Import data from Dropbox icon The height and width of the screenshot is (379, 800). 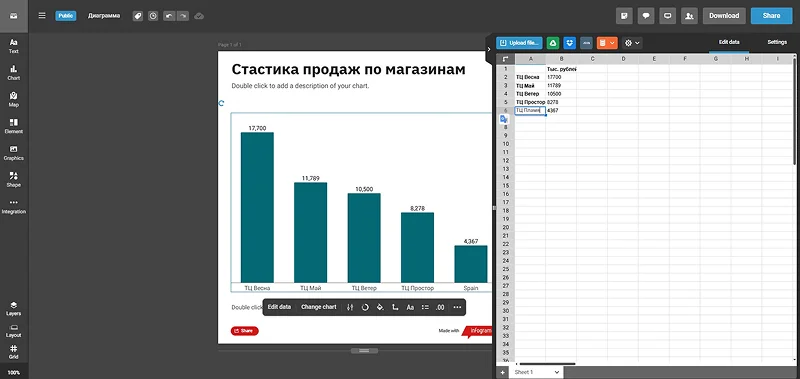tap(569, 43)
